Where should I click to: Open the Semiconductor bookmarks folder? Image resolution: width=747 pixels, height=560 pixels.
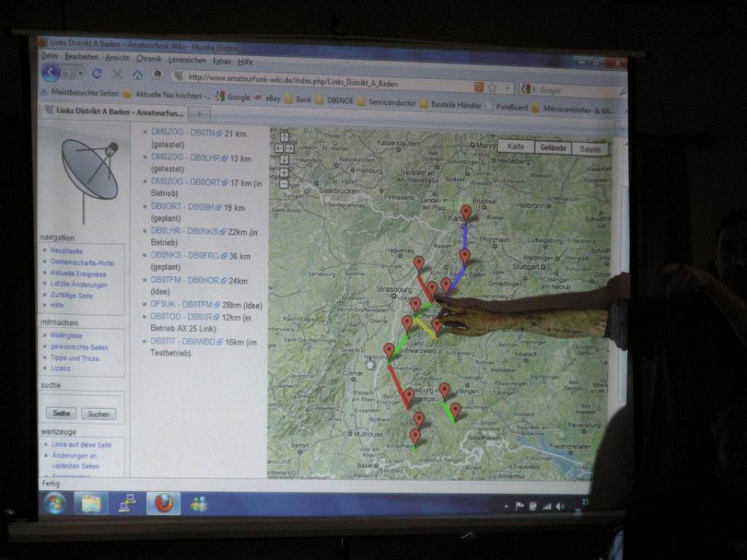coord(387,102)
